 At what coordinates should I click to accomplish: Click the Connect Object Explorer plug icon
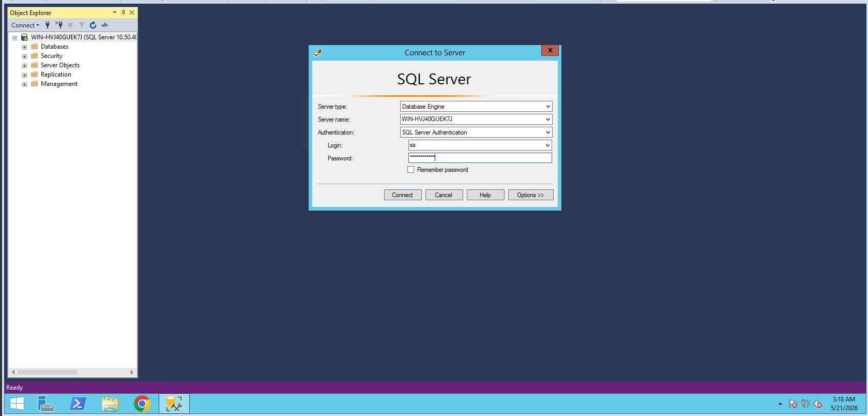48,25
